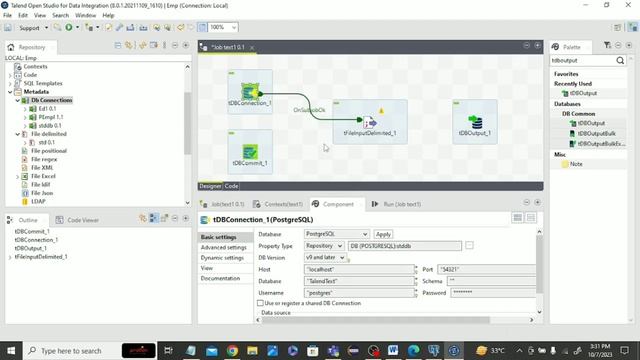Open the Search menu
Viewport: 640px width, 360px height.
[x=60, y=16]
